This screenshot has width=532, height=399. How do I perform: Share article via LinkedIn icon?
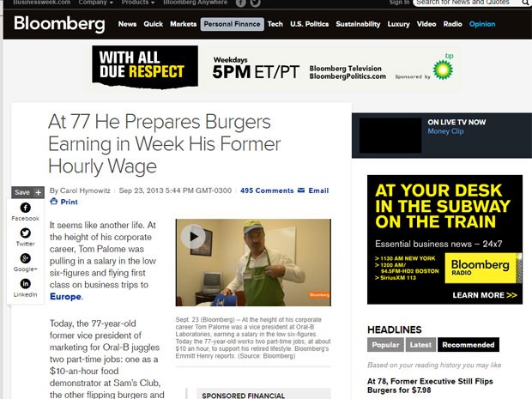click(26, 284)
